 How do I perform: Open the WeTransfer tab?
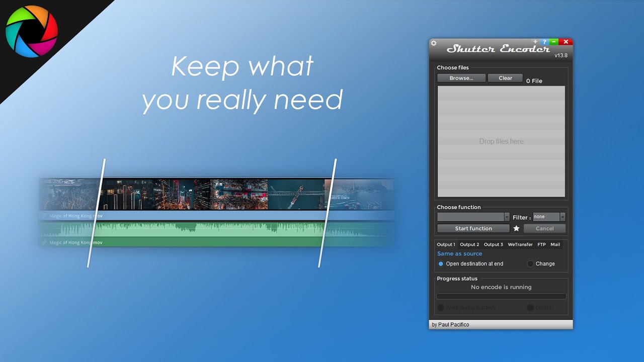coord(520,244)
